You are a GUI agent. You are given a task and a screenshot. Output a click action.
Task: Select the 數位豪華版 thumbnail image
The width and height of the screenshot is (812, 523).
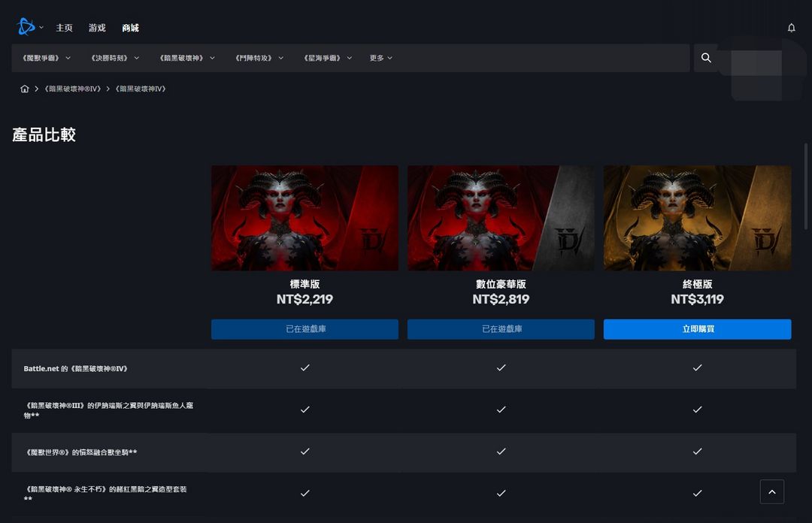501,218
